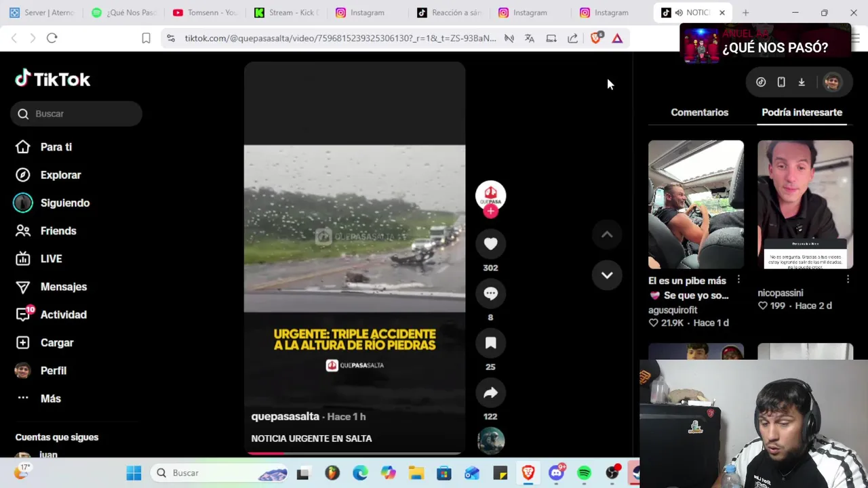Image resolution: width=868 pixels, height=488 pixels.
Task: Open File Explorer from the taskbar
Action: (416, 473)
